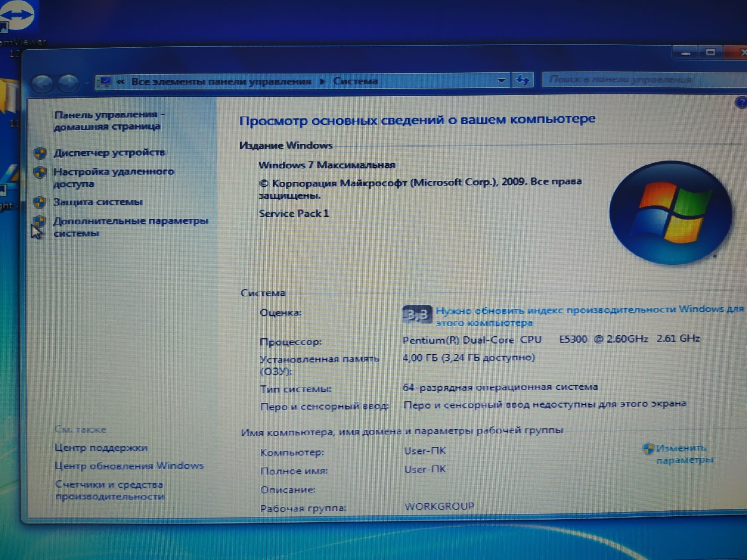747x560 pixels.
Task: Select the User-ПК value beside Полное имя
Action: (x=425, y=469)
